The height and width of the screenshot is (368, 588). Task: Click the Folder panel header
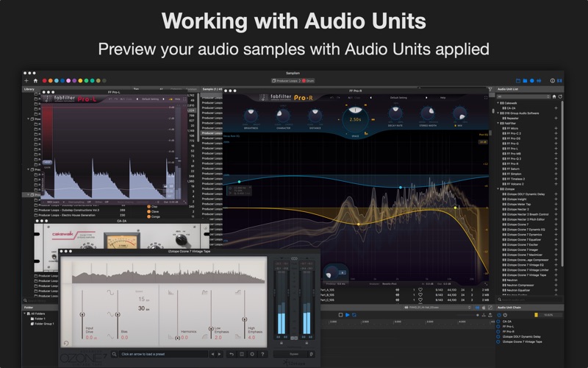[29, 308]
